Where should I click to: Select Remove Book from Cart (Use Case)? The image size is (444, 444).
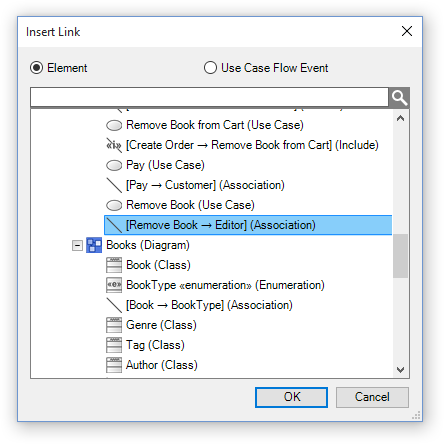[x=215, y=125]
